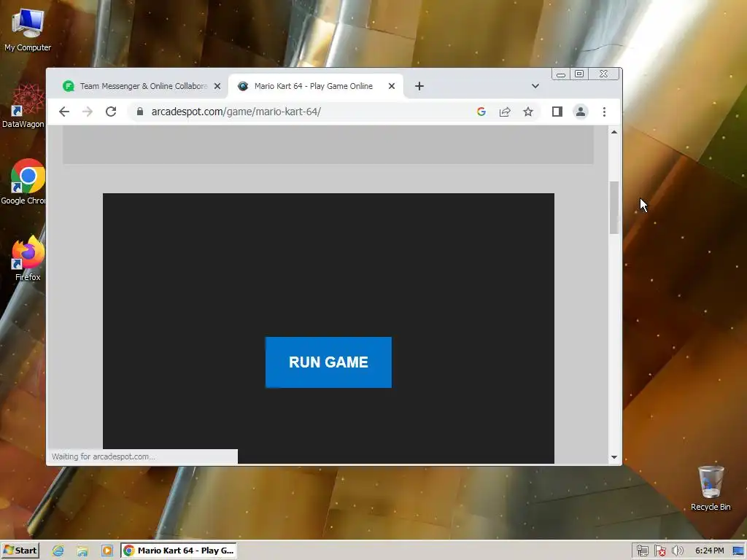Image resolution: width=747 pixels, height=560 pixels.
Task: Select the Mario Kart 64 tab
Action: click(315, 86)
